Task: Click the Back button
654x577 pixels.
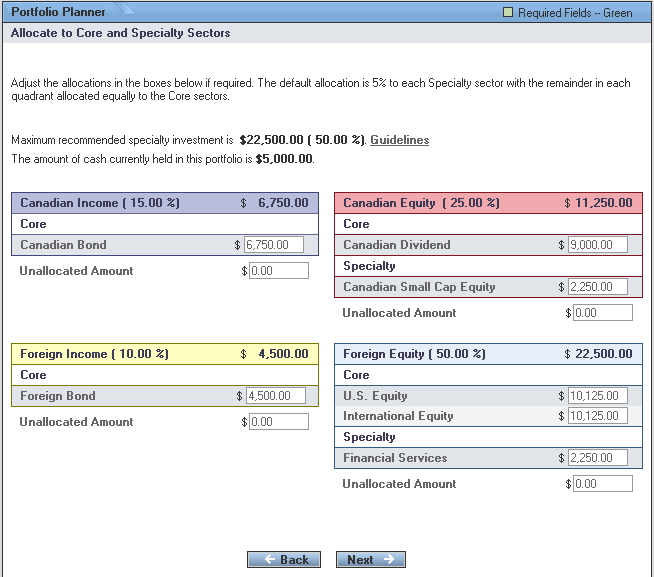Action: pos(284,560)
